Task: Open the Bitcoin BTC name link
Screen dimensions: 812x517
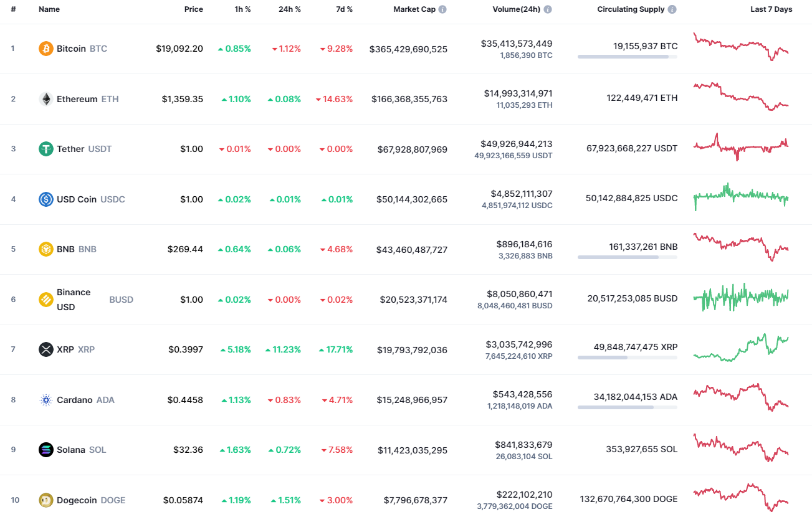Action: click(x=70, y=49)
